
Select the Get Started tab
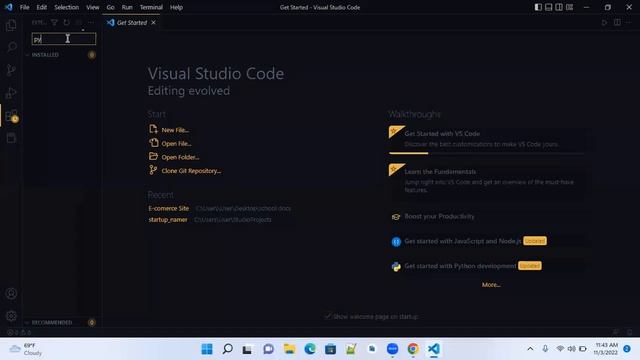pyautogui.click(x=131, y=22)
